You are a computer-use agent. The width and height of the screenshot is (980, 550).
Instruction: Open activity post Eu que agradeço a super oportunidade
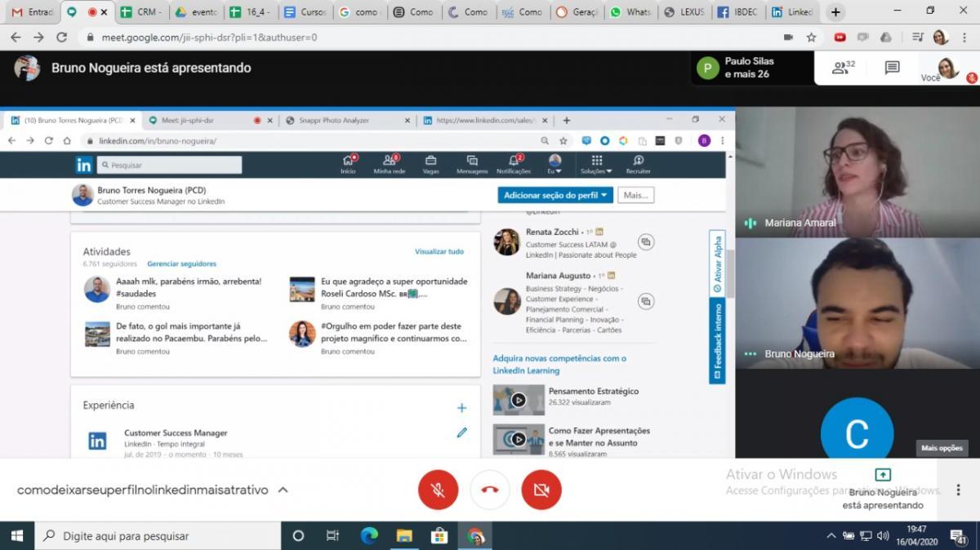(394, 287)
